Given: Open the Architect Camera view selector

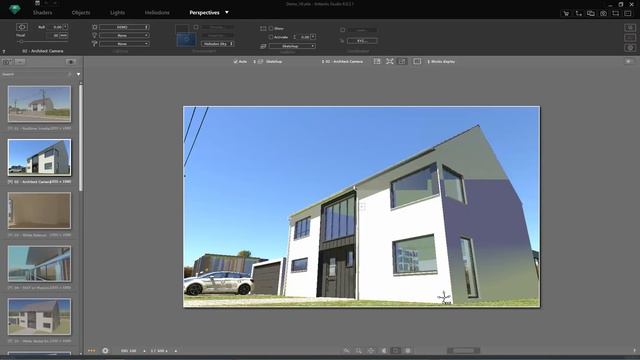Looking at the screenshot, I should [342, 62].
